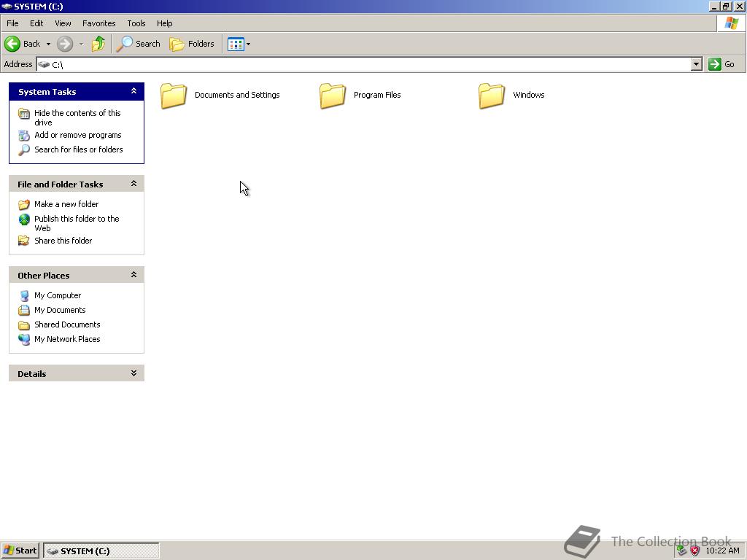Expand the Details panel
This screenshot has height=560, width=747.
[134, 373]
